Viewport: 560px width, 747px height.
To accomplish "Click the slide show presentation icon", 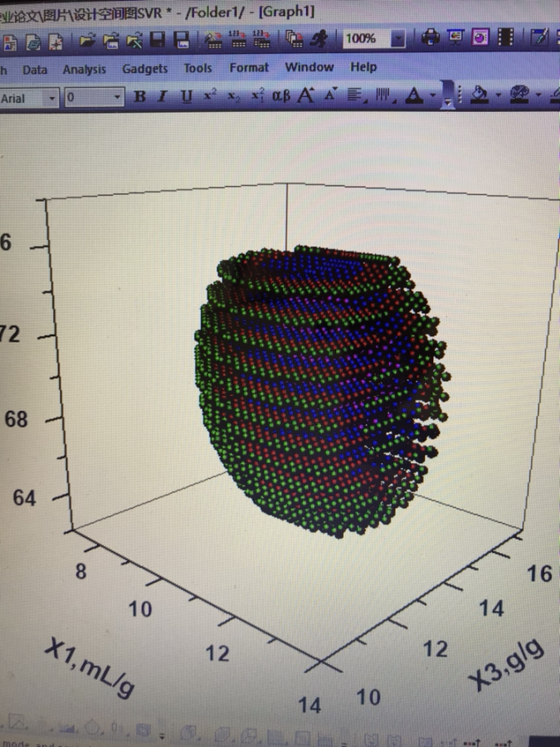I will click(x=455, y=38).
